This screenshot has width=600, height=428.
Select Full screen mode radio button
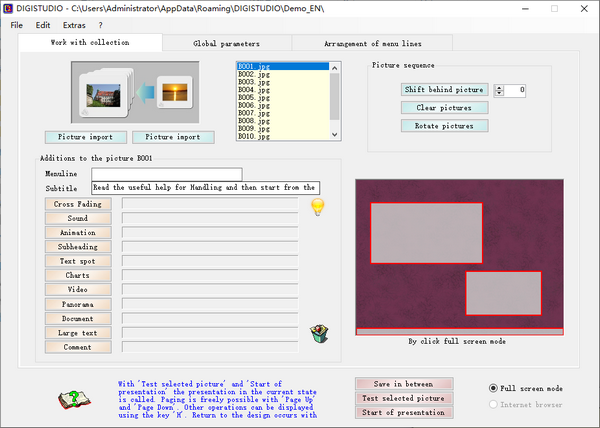pos(493,388)
